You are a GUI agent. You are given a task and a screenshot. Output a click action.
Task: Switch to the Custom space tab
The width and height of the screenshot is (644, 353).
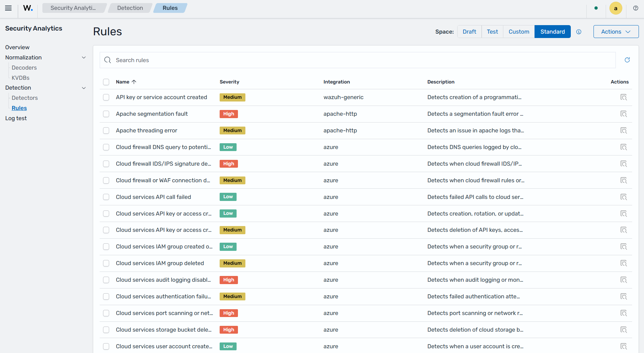point(519,32)
